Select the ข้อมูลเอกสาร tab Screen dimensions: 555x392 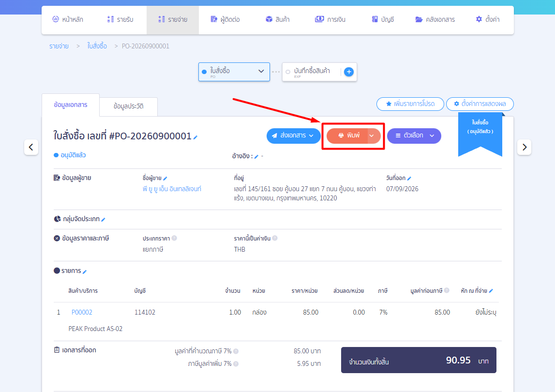point(71,105)
